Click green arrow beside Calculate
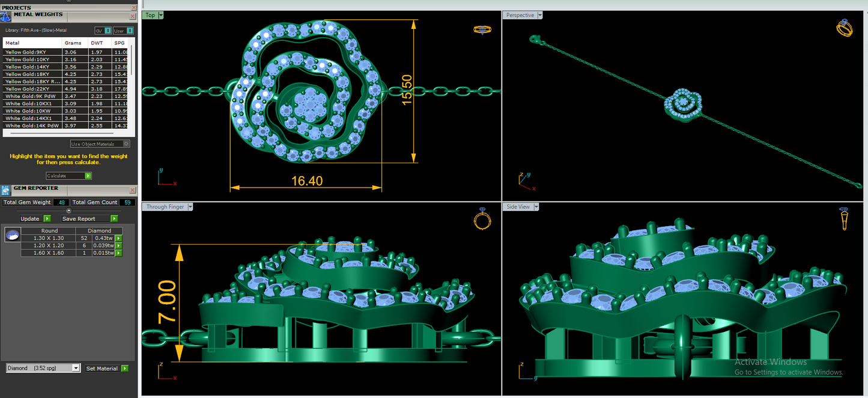The height and width of the screenshot is (398, 868). pyautogui.click(x=88, y=176)
